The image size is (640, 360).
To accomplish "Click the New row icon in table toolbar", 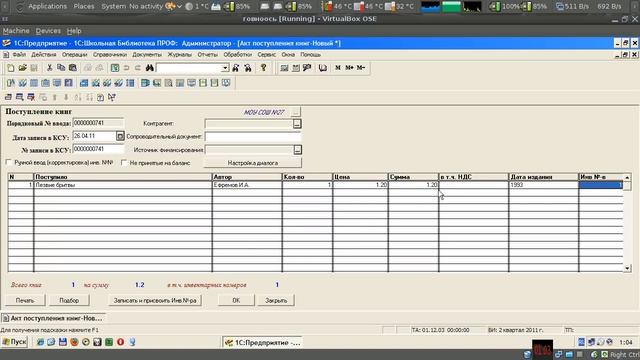I will 8,97.
